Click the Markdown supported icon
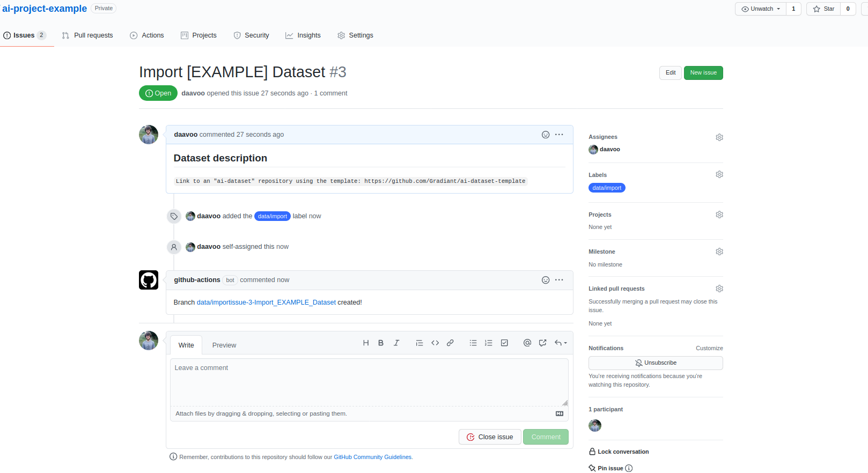 (560, 413)
